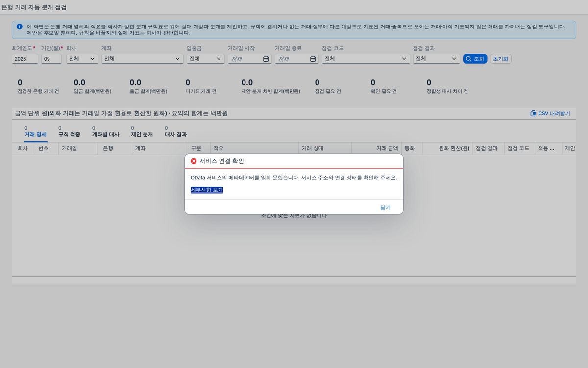
Task: Click the 조회 search button
Action: point(475,59)
